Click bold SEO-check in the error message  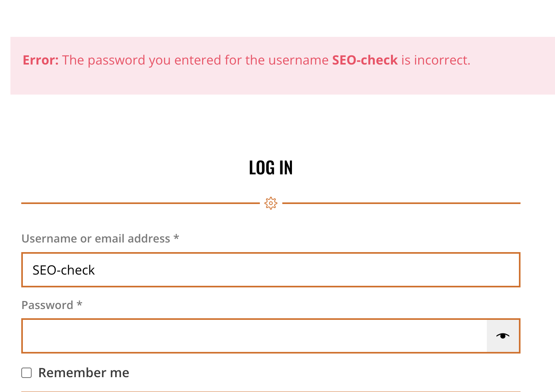pyautogui.click(x=365, y=60)
